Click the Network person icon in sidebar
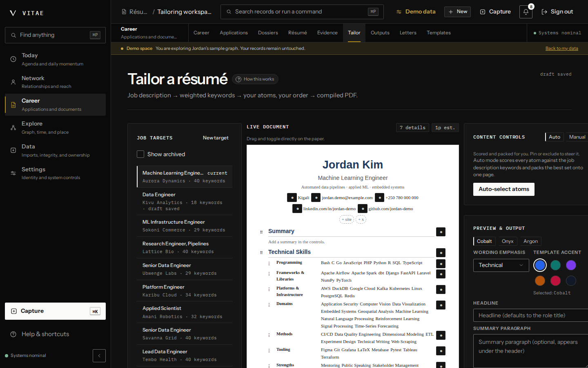Image resolution: width=588 pixels, height=368 pixels. coord(13,82)
